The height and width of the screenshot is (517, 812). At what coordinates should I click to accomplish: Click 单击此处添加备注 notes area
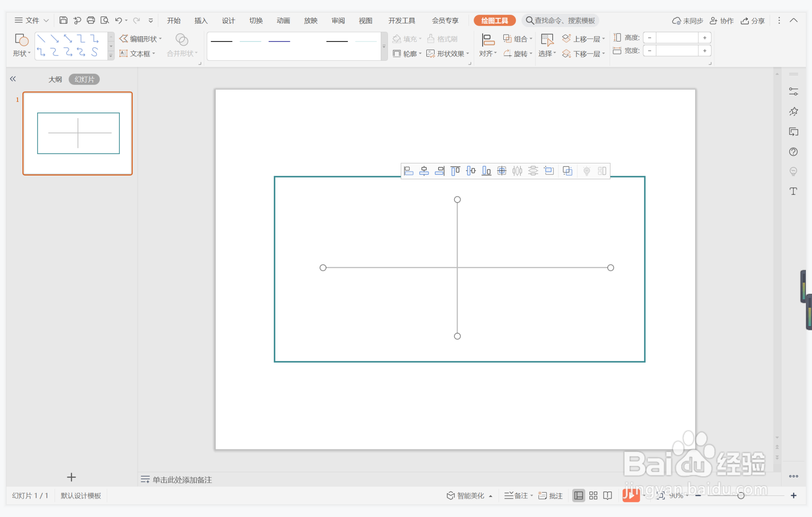pyautogui.click(x=182, y=480)
